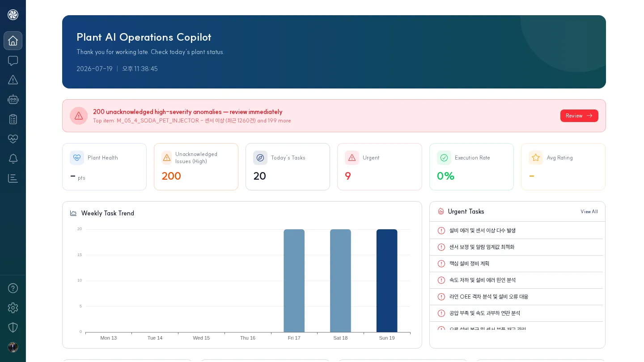Image resolution: width=644 pixels, height=362 pixels.
Task: Click the app logo at sidebar top
Action: tap(13, 15)
